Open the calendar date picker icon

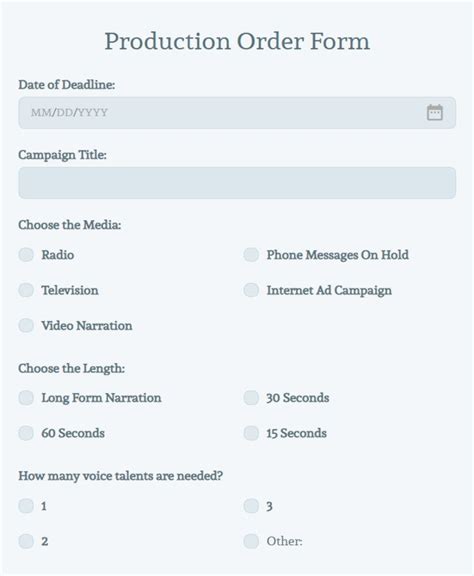coord(435,112)
